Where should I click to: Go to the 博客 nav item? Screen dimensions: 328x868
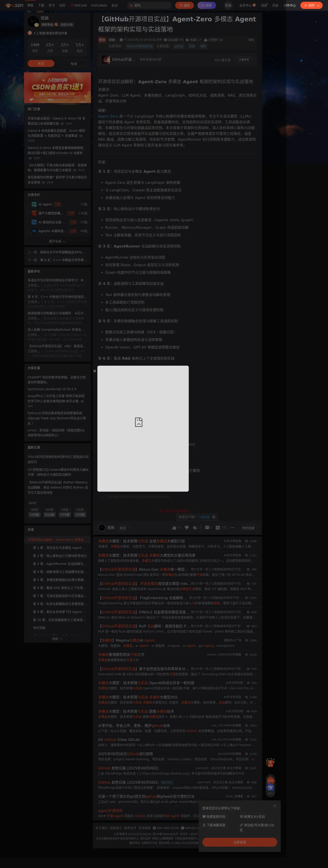pos(30,5)
